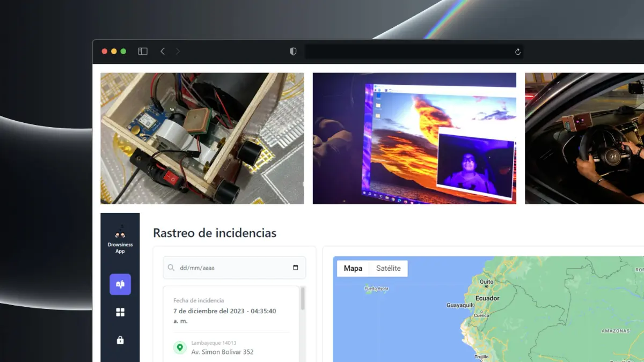
Task: Open the dashboard grid sidebar icon
Action: (120, 312)
